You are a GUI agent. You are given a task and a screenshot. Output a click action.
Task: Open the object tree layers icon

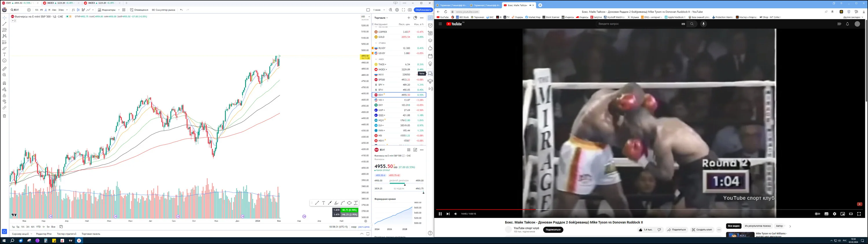430,41
